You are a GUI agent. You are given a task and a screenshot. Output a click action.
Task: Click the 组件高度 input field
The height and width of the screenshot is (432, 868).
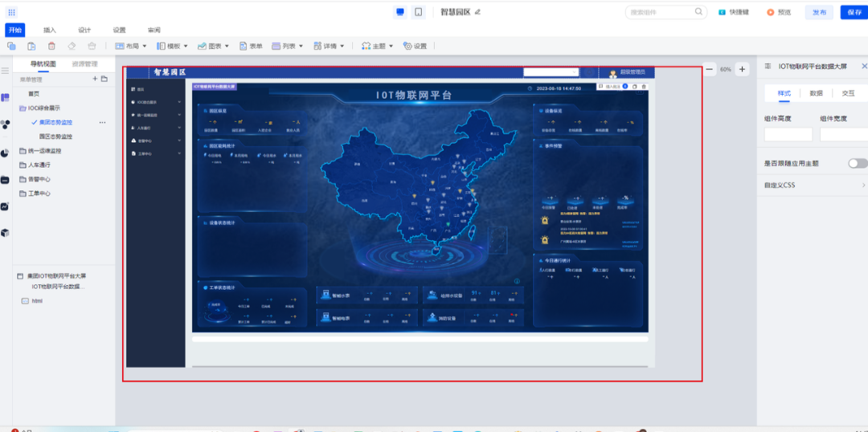click(x=788, y=134)
